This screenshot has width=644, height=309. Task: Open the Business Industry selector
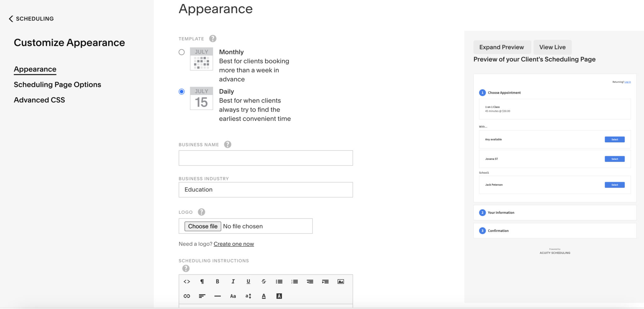point(266,189)
